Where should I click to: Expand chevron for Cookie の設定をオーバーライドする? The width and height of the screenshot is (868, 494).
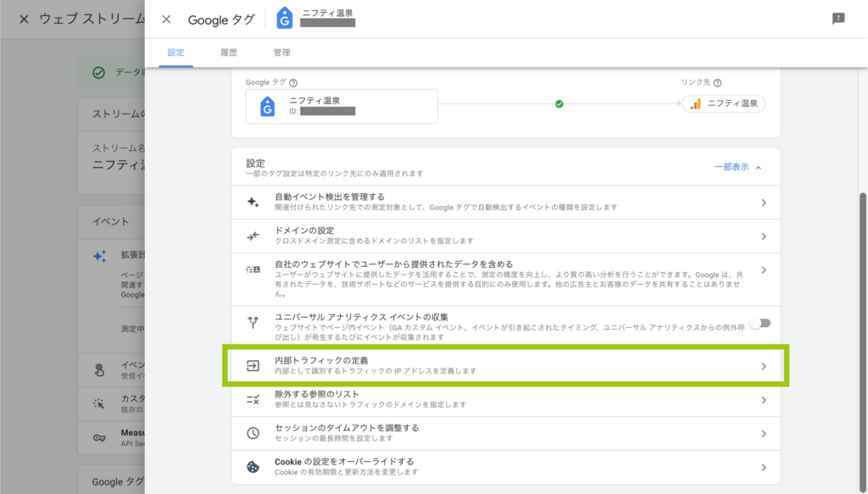coord(764,468)
